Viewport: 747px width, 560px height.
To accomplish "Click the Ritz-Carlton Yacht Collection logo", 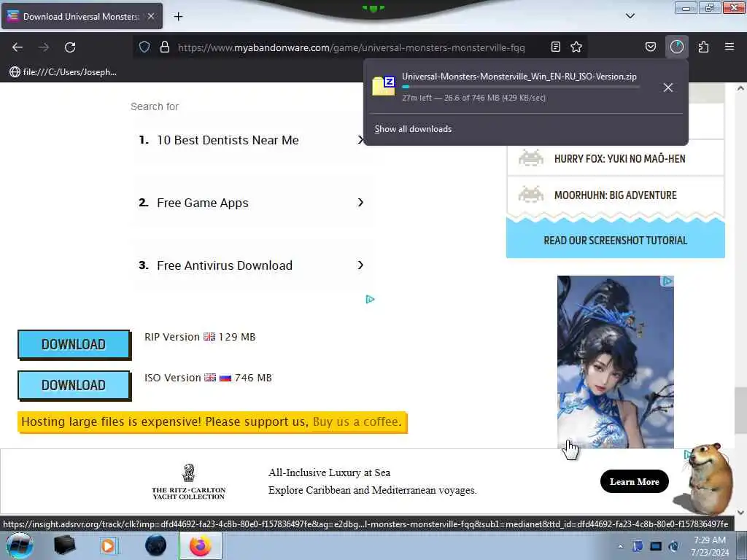I will (189, 481).
